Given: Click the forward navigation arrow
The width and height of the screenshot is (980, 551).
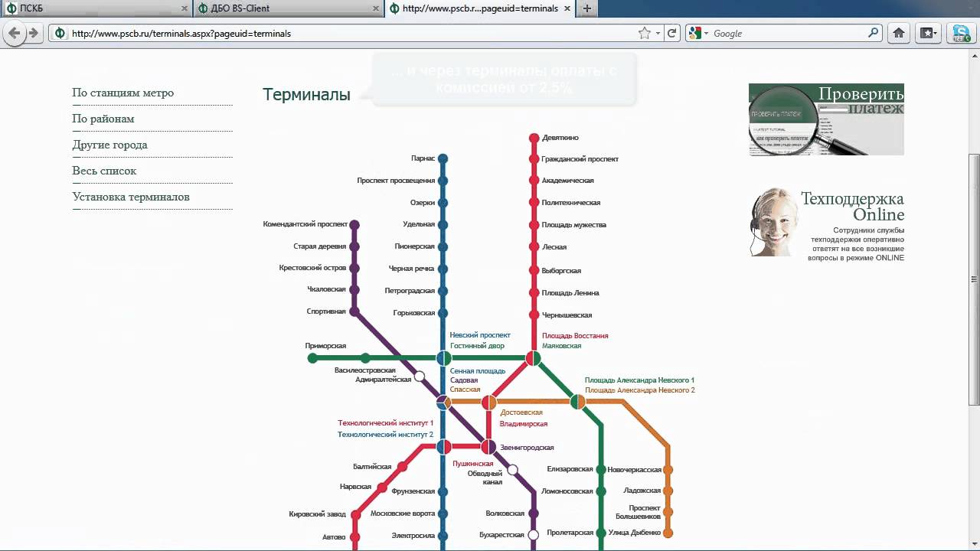Looking at the screenshot, I should [33, 33].
